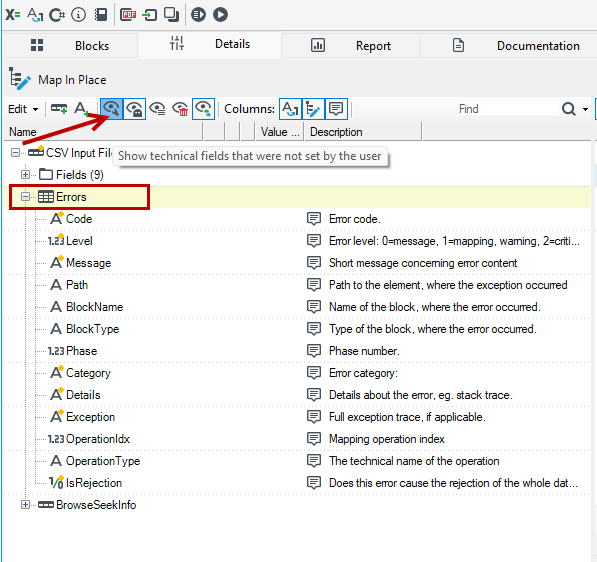Click the step-run icon with lines
Image resolution: width=597 pixels, height=562 pixels.
point(198,15)
